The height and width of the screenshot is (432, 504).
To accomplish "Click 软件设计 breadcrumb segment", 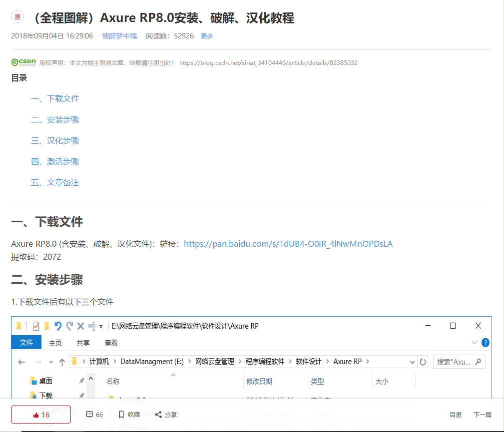I will (x=309, y=362).
